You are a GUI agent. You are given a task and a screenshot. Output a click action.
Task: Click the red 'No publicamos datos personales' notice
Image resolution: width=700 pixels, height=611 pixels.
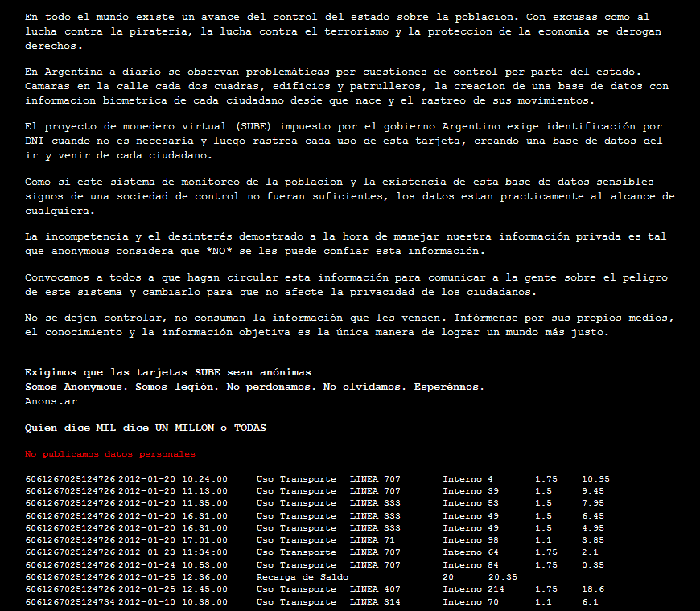pyautogui.click(x=110, y=454)
